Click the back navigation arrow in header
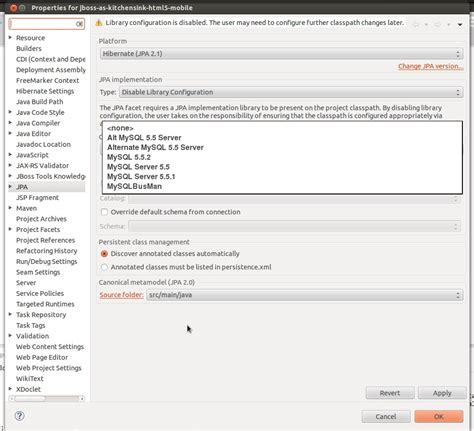 pyautogui.click(x=416, y=24)
